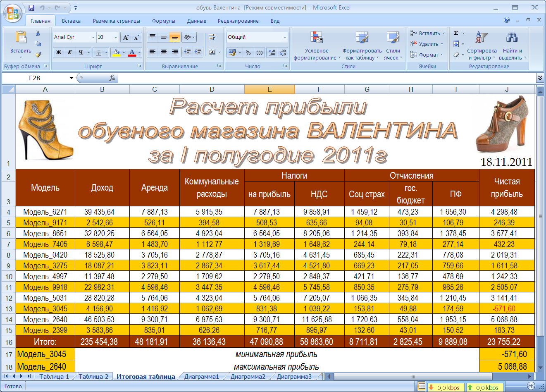Click the vertical scrollbar down arrow
Viewport: 546px width, 392px height.
point(540,367)
